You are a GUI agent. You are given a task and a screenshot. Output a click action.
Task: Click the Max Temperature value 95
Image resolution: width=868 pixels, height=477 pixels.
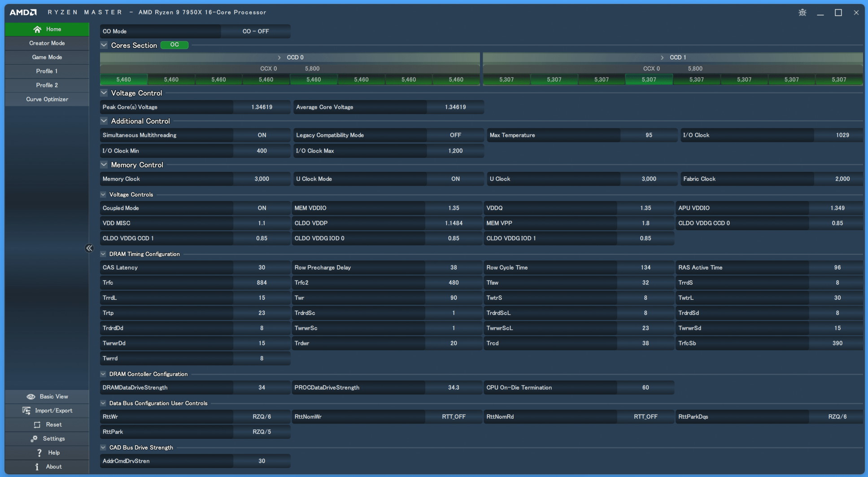click(x=649, y=135)
